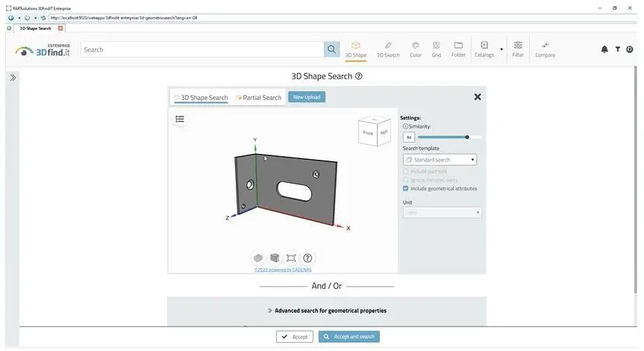Image resolution: width=644 pixels, height=351 pixels.
Task: Click the magnifier search button
Action: [331, 50]
